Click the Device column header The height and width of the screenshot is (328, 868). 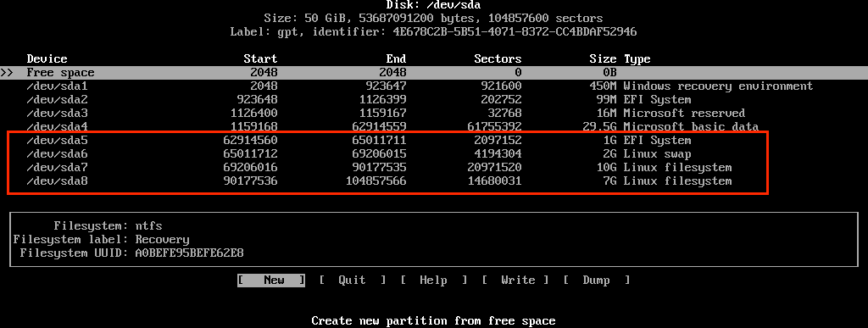point(47,58)
